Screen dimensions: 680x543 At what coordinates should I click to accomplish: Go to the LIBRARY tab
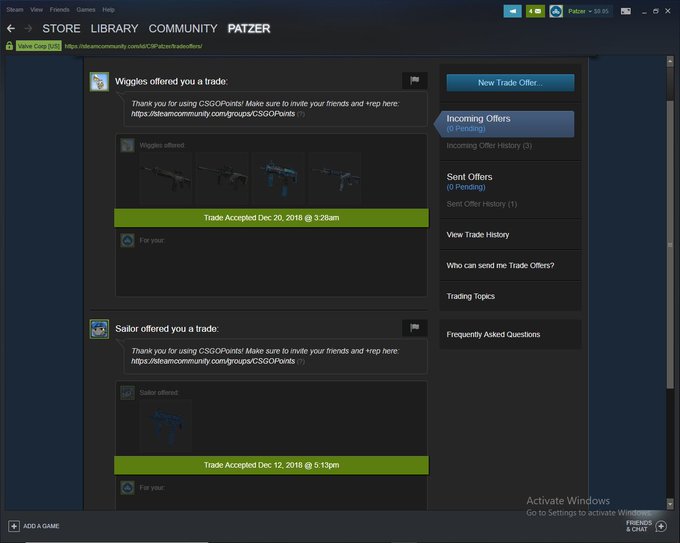coord(114,29)
